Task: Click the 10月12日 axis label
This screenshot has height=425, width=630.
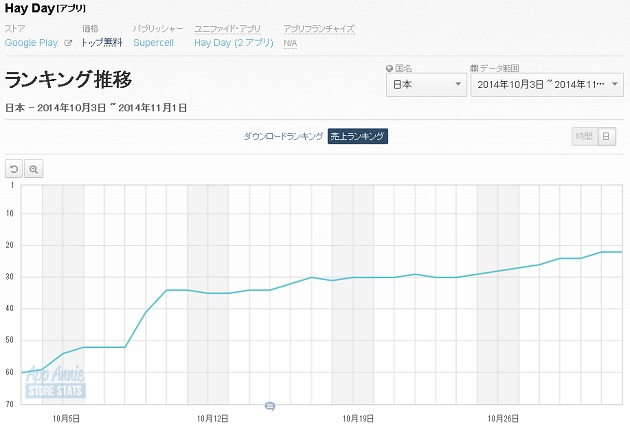Action: [213, 419]
